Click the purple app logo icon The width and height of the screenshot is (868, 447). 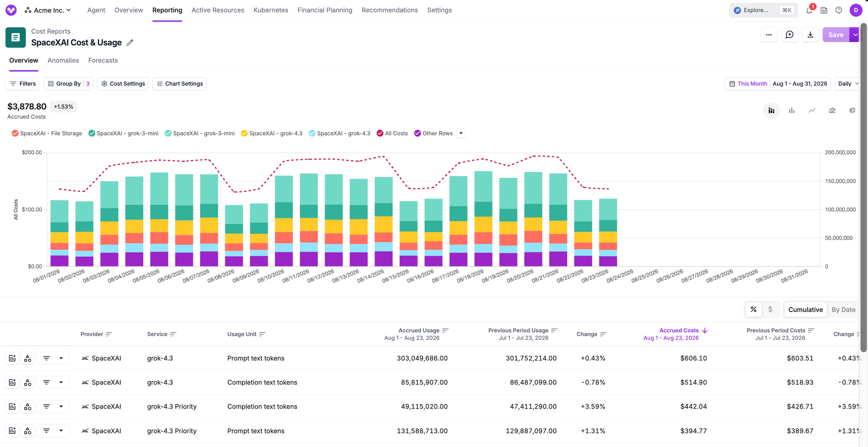pos(11,10)
